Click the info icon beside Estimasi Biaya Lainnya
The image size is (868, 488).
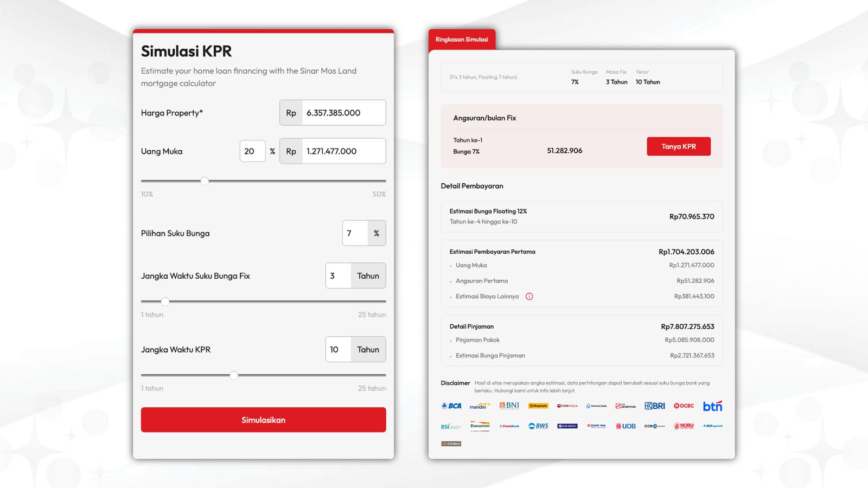pyautogui.click(x=529, y=297)
